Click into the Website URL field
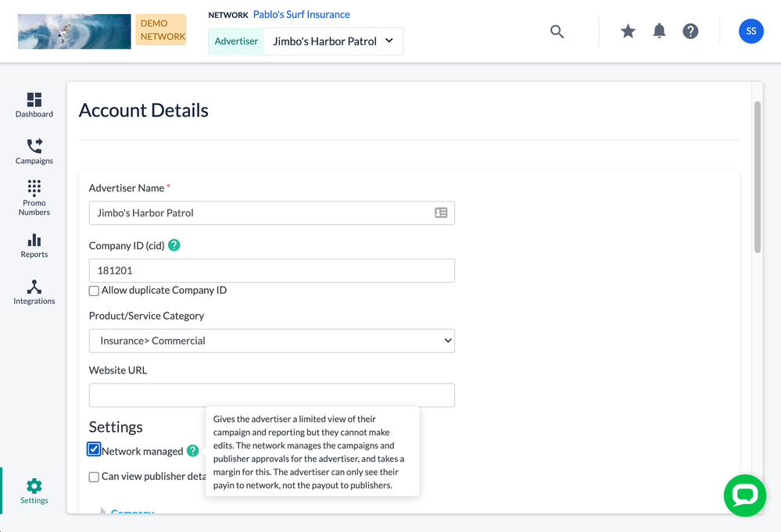 [x=271, y=395]
